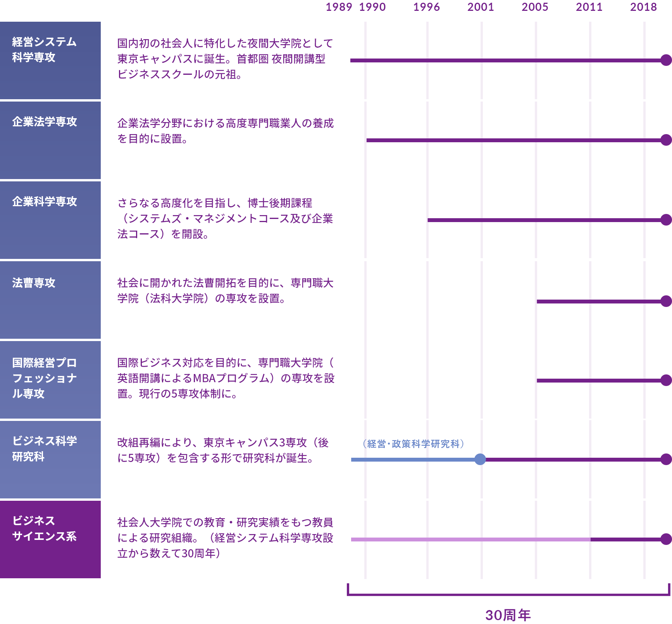672x624 pixels.
Task: Click the 2011 year label
Action: [589, 7]
